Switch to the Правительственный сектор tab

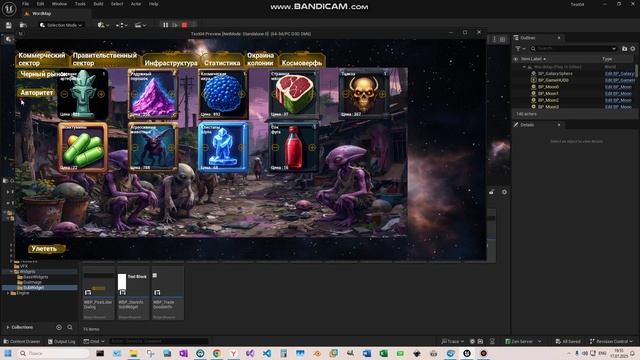(x=104, y=59)
